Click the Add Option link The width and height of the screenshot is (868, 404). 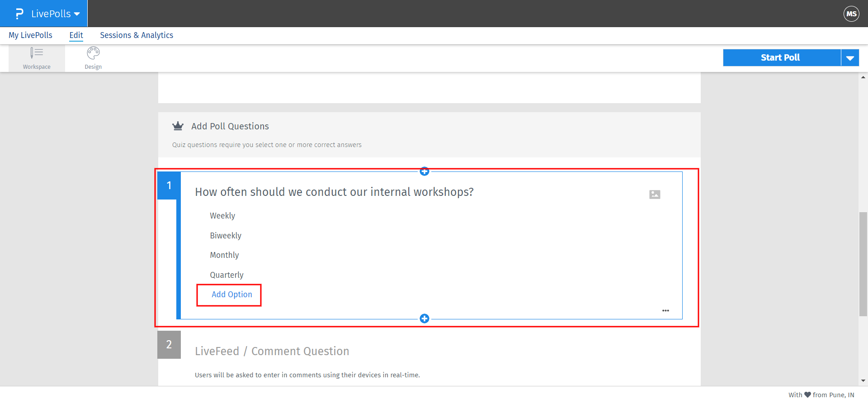[x=232, y=295]
